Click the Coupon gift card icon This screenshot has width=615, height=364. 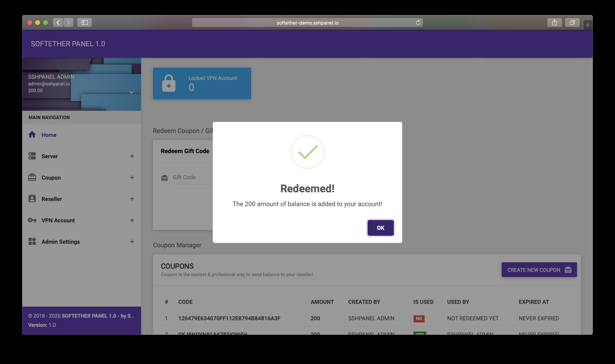[x=32, y=177]
